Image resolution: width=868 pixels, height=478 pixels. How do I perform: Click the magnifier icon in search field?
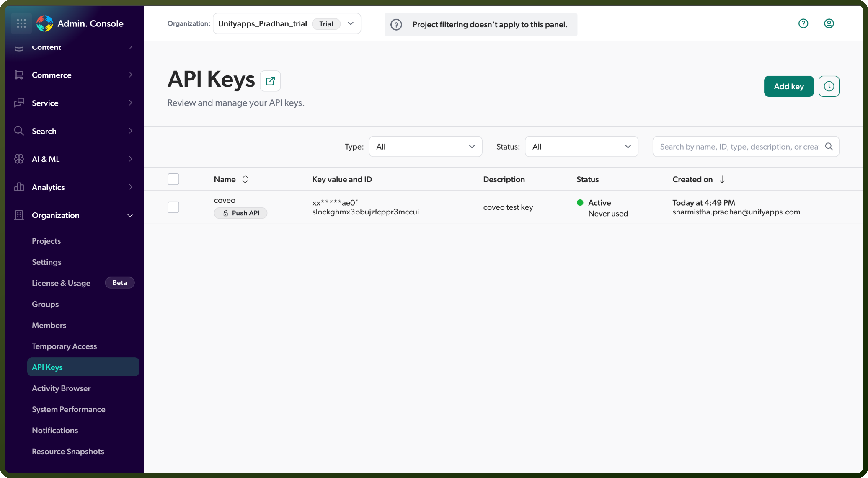click(x=829, y=147)
